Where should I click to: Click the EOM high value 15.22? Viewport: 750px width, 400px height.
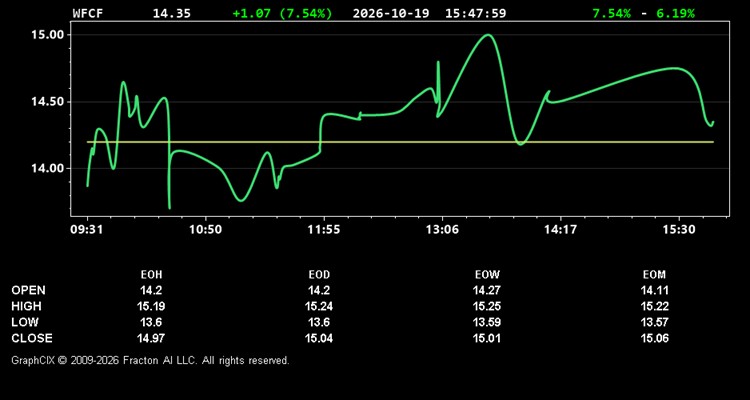pos(654,306)
